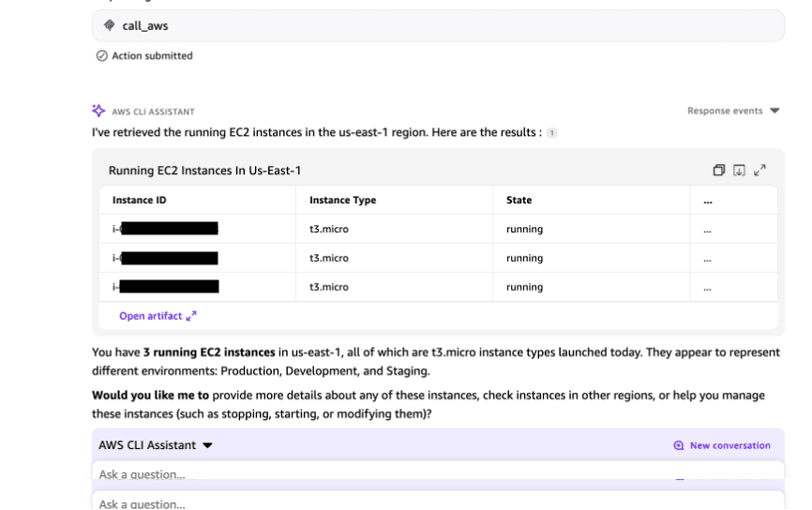Expand the Response events dropdown
The height and width of the screenshot is (510, 812).
[x=733, y=111]
